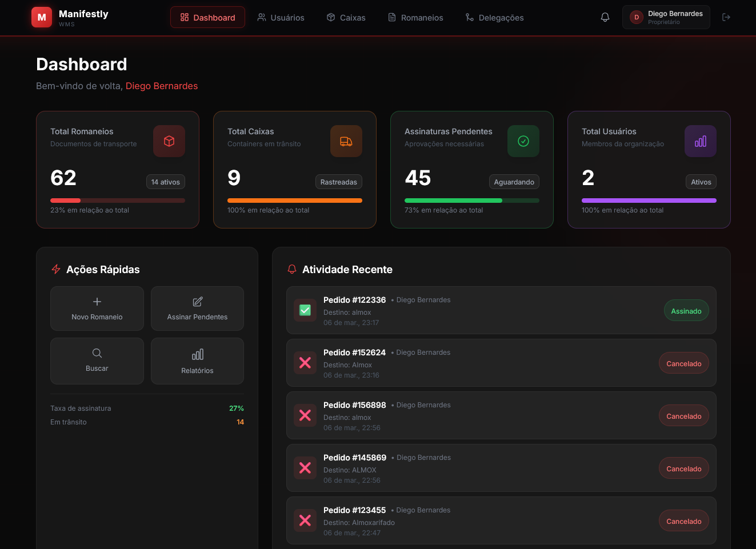Click green check icon of Pedido #122336

point(305,310)
